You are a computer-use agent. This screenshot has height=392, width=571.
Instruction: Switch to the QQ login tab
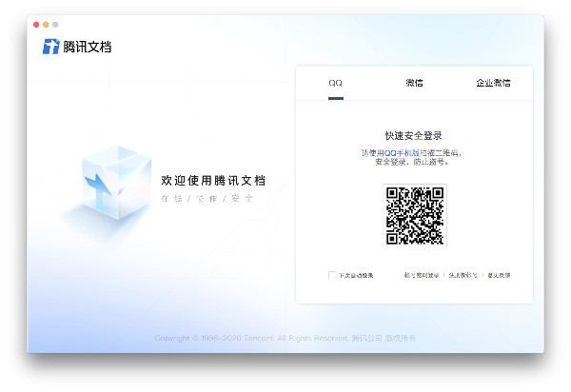[x=335, y=83]
